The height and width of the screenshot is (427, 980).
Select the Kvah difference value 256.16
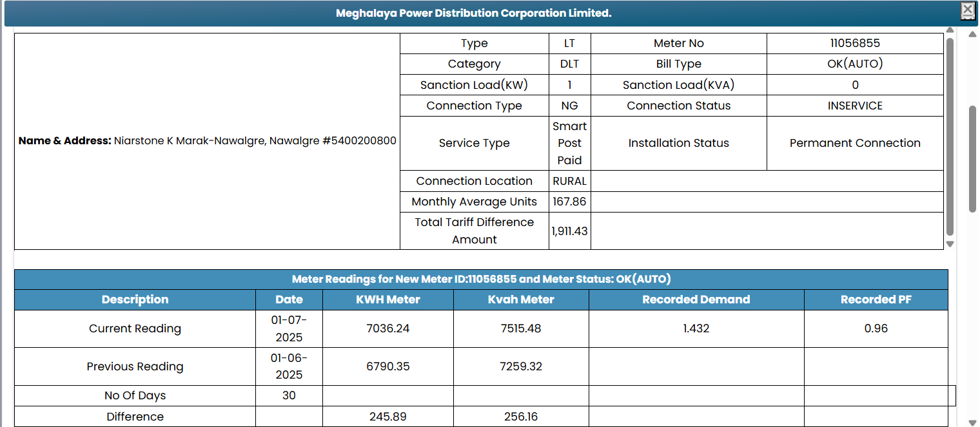click(x=521, y=417)
